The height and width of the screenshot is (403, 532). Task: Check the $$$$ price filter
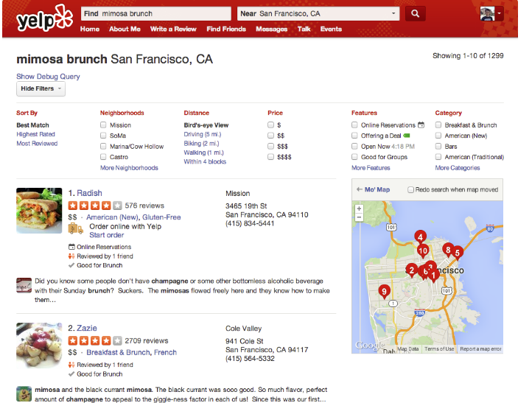click(270, 157)
